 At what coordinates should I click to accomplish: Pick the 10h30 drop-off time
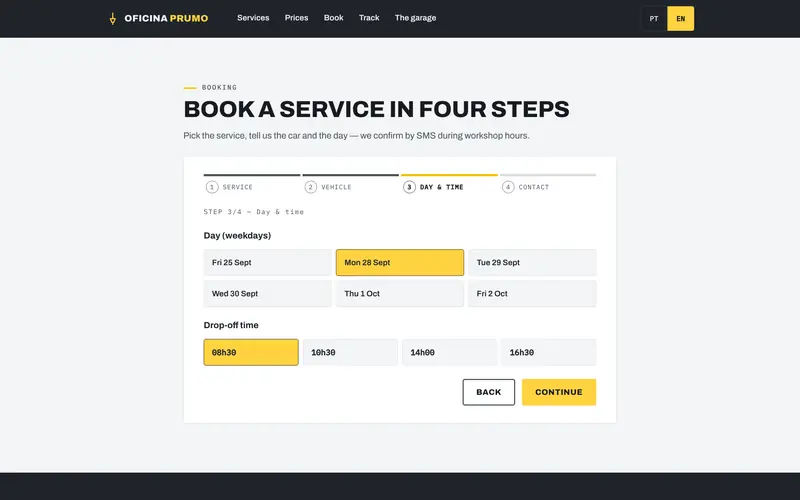click(x=351, y=353)
